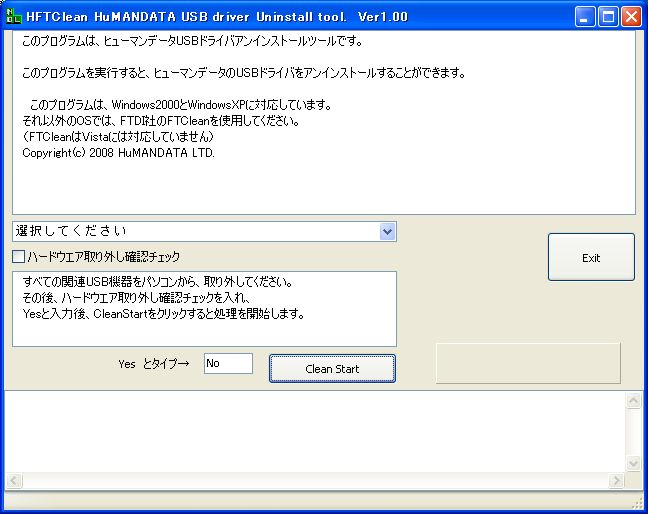The width and height of the screenshot is (648, 514).
Task: Click the horizontal scrollbar's right arrow
Action: [x=616, y=481]
